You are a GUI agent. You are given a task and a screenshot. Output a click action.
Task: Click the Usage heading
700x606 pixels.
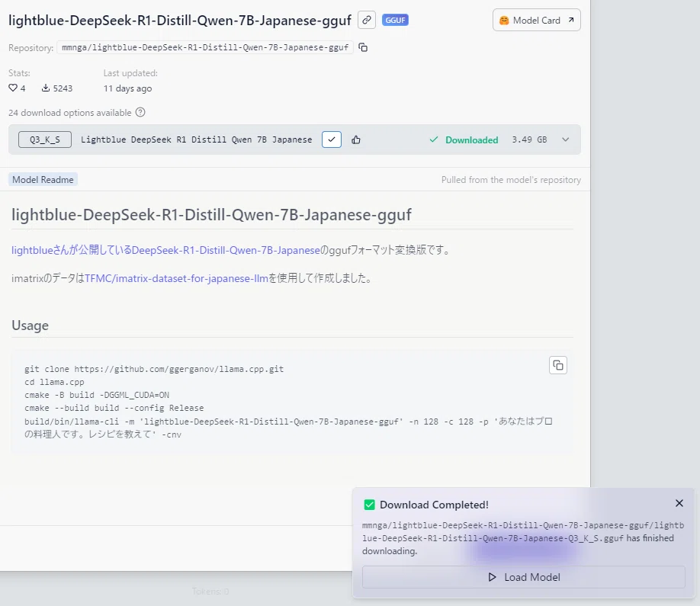(30, 325)
